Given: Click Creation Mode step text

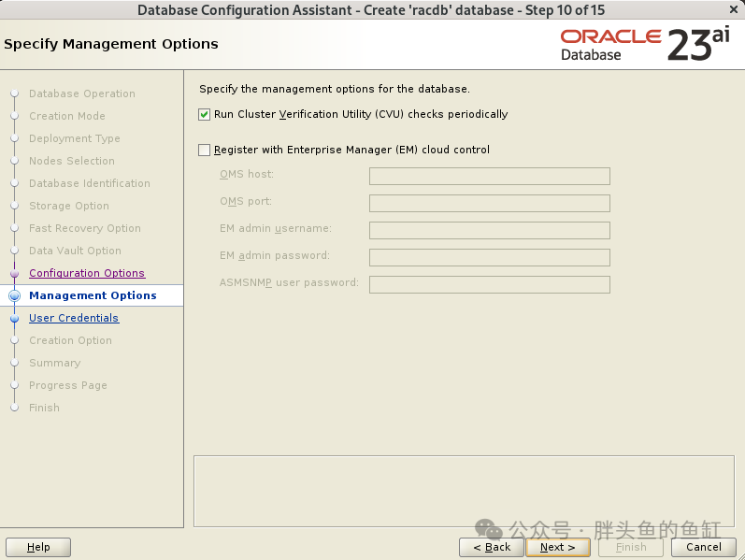Looking at the screenshot, I should (x=67, y=116).
